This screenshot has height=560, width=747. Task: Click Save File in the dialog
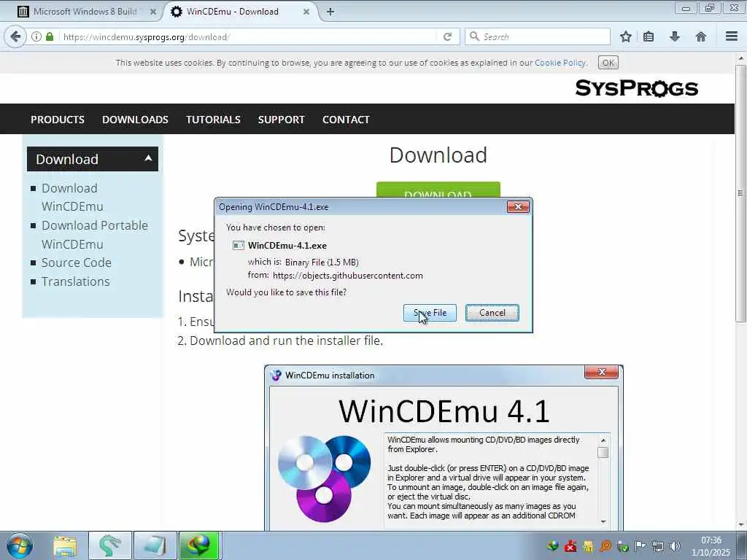click(430, 313)
